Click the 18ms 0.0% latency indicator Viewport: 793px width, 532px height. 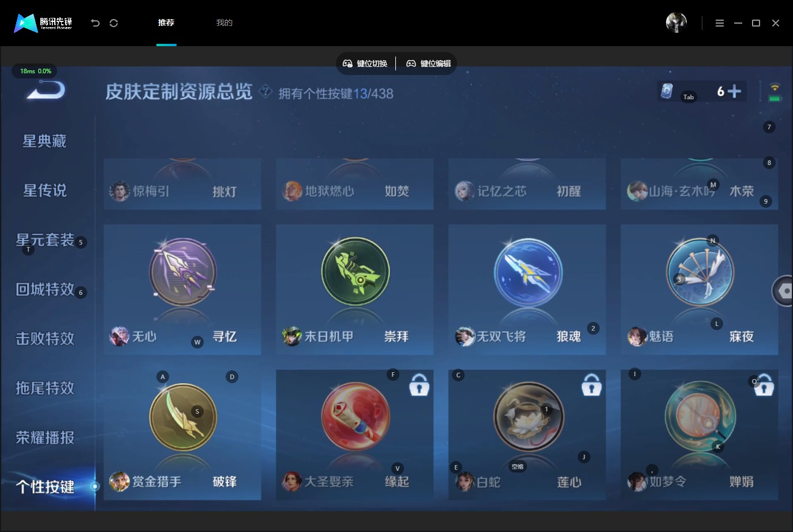[x=35, y=71]
